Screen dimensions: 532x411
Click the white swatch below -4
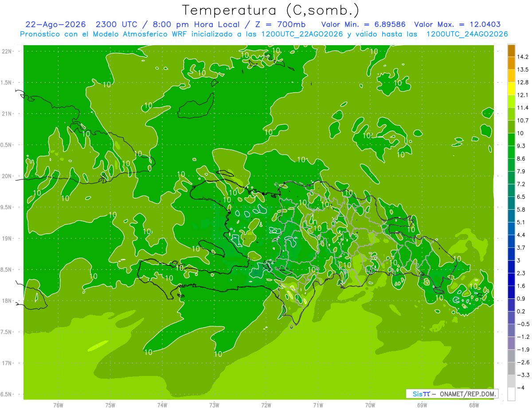coord(511,394)
